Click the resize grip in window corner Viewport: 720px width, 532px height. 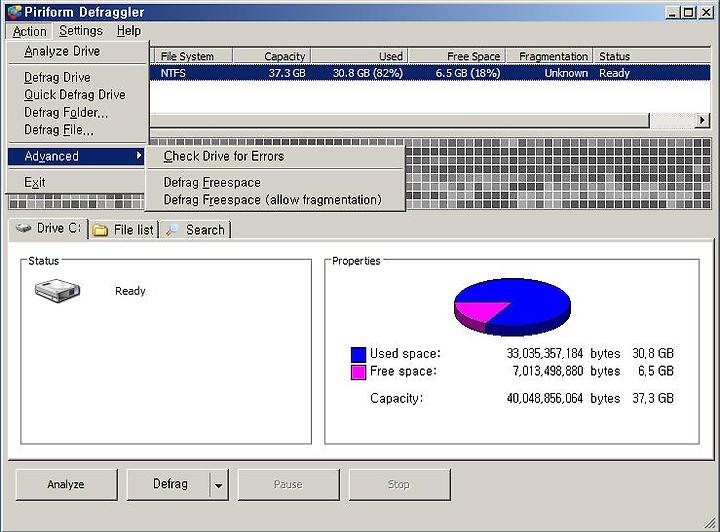click(709, 522)
